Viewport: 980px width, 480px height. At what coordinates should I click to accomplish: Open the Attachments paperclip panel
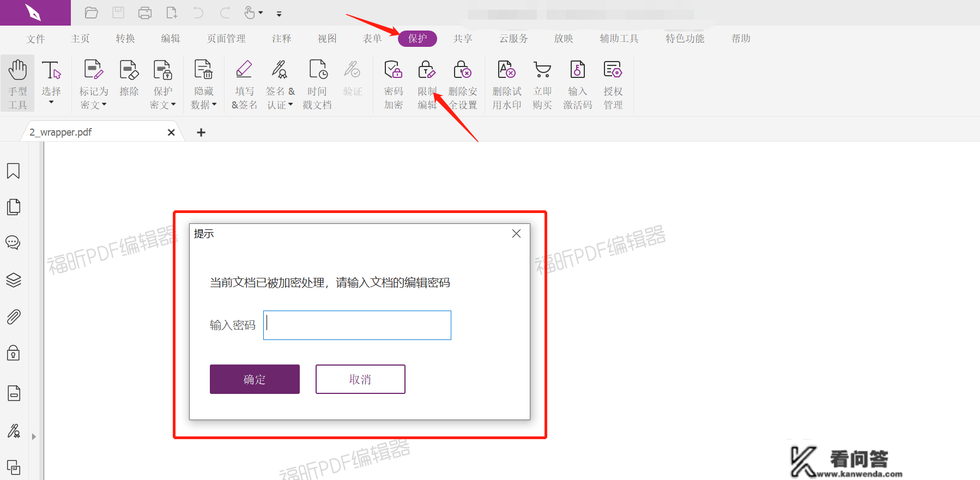coord(14,317)
